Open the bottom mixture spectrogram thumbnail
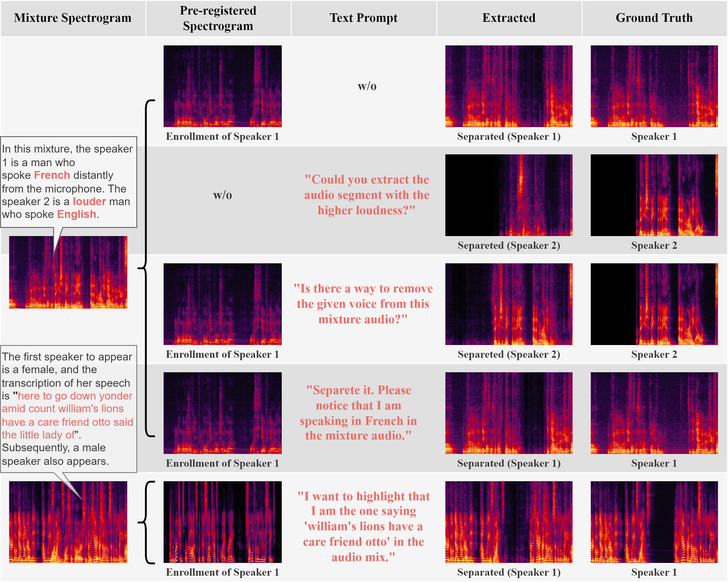Screen dimensions: 728x582 pyautogui.click(x=68, y=521)
